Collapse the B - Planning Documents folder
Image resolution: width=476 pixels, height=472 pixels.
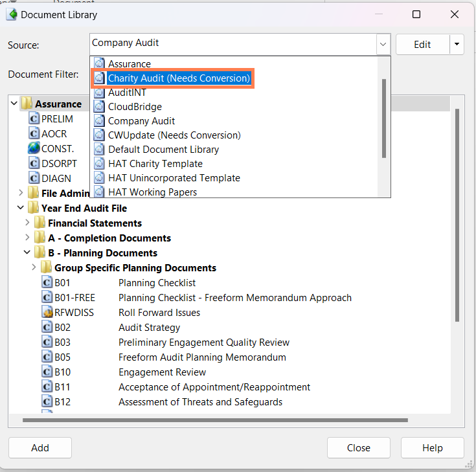coord(27,253)
